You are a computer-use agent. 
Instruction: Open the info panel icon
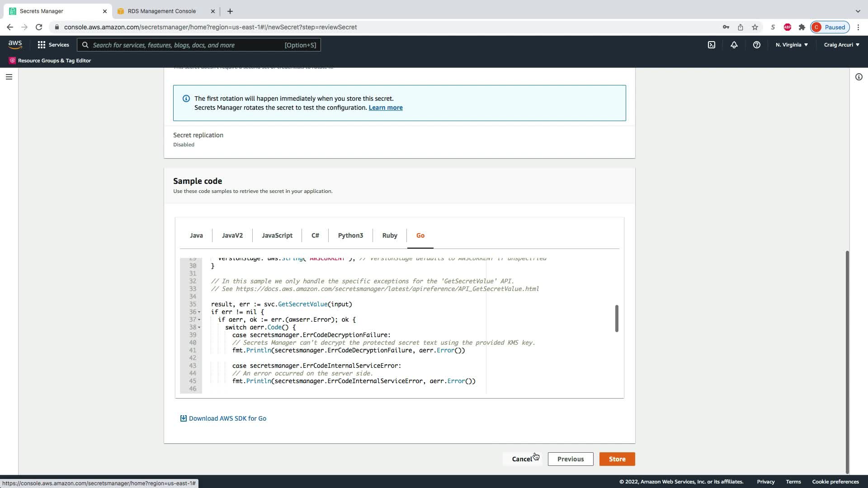(x=859, y=77)
